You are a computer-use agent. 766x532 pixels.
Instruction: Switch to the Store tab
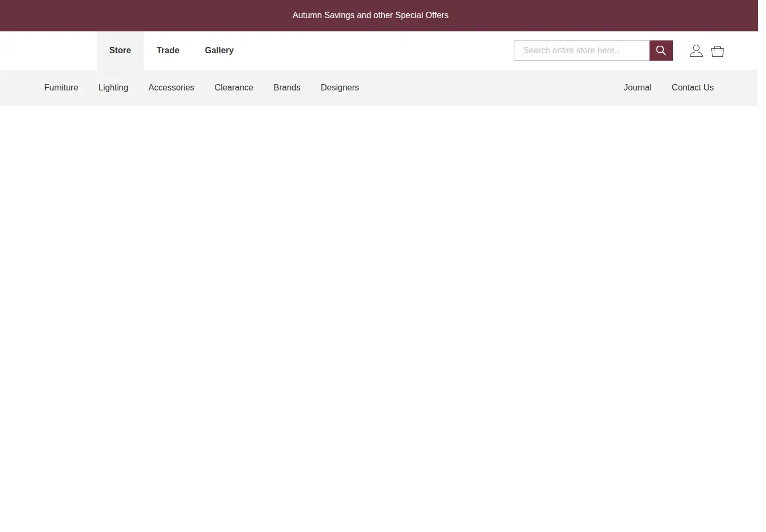[x=120, y=51]
